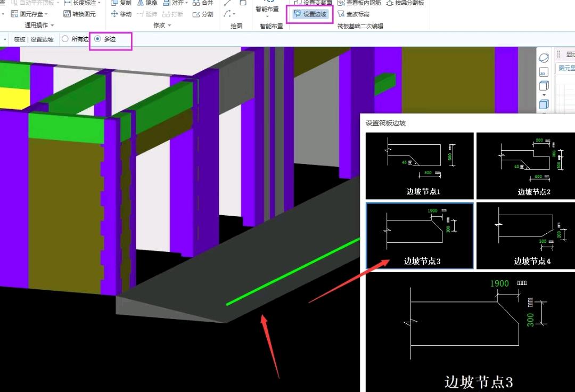This screenshot has width=575, height=392.
Task: Click the 筏板基础二次编辑 group label
Action: (x=360, y=26)
